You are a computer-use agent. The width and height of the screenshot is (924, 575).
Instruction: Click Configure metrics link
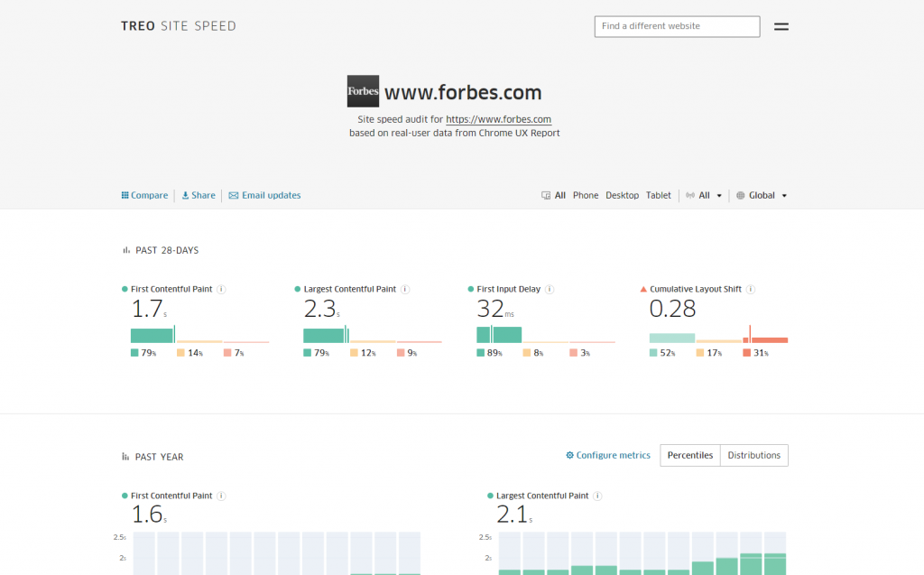click(608, 455)
